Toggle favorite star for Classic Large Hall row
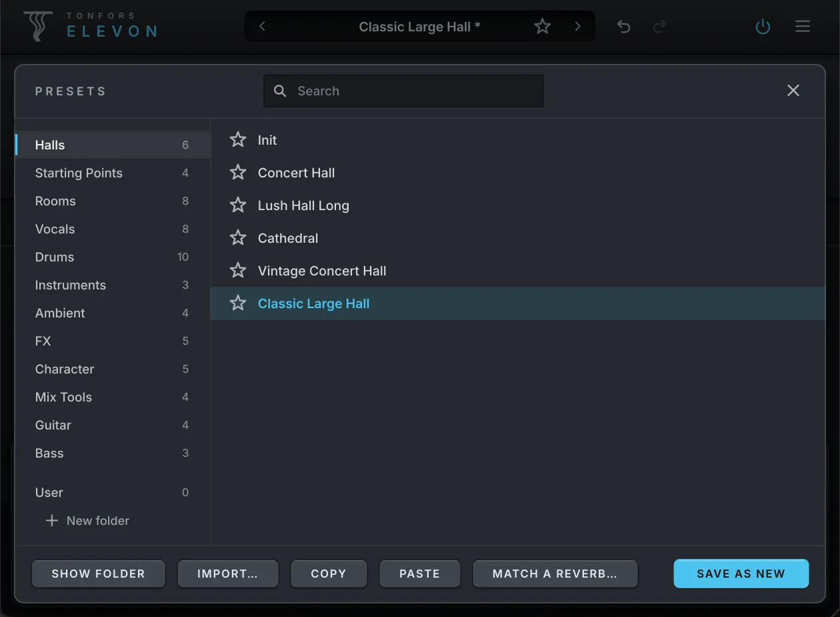The width and height of the screenshot is (840, 617). click(238, 303)
